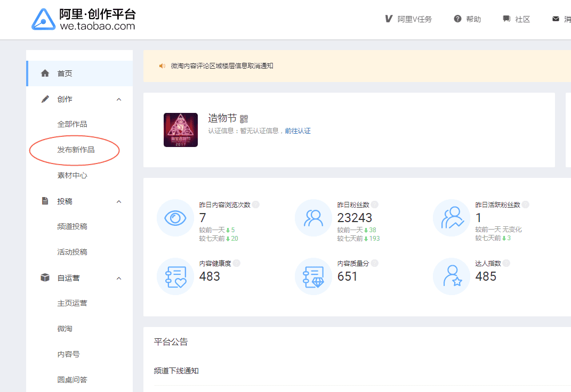Screen dimensions: 571x392
Task: Click the eye icon for 昨日内容浏览次数
Action: 175,218
